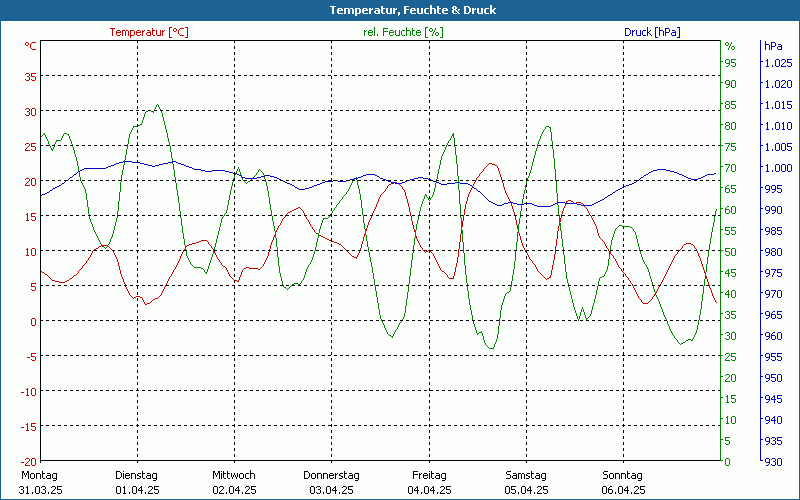Click the '-5' tick on the temperature axis
The width and height of the screenshot is (800, 500).
pos(31,357)
